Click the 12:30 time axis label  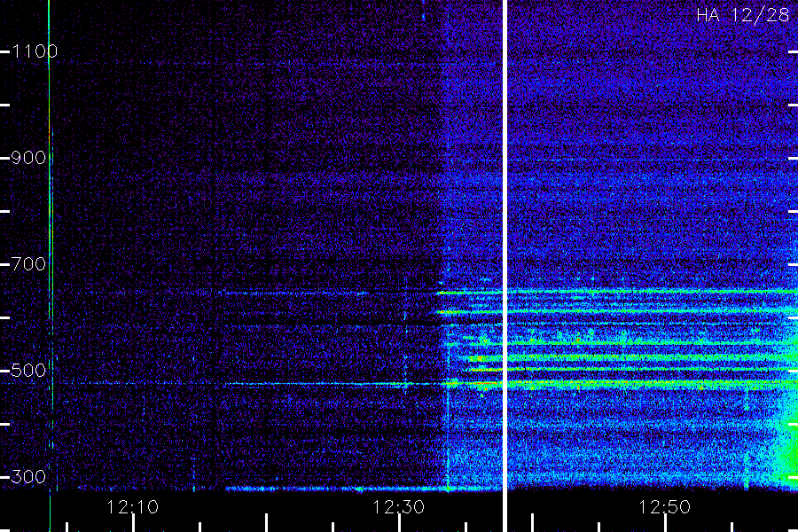pyautogui.click(x=398, y=507)
